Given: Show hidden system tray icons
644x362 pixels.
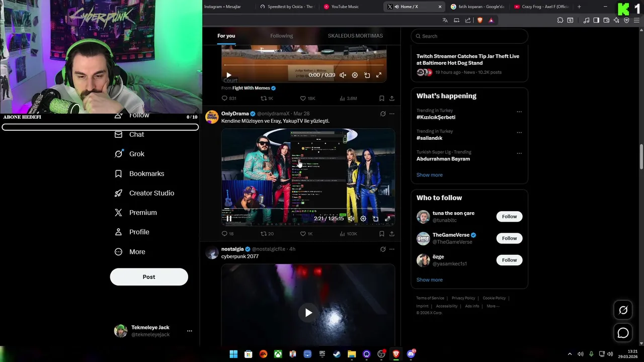Looking at the screenshot, I should coord(570,354).
